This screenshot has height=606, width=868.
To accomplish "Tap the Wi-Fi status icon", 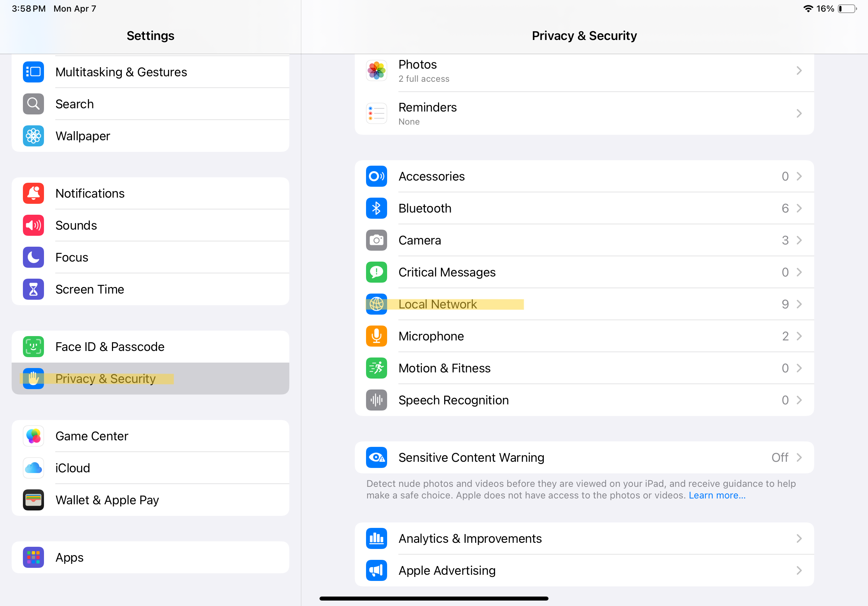I will click(808, 9).
